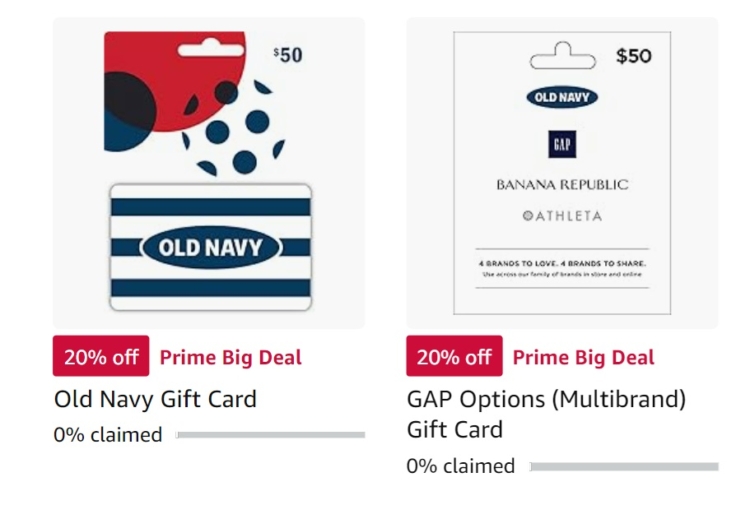Open GAP Options (Multibrand) Gift Card title
The height and width of the screenshot is (505, 750).
point(546,414)
